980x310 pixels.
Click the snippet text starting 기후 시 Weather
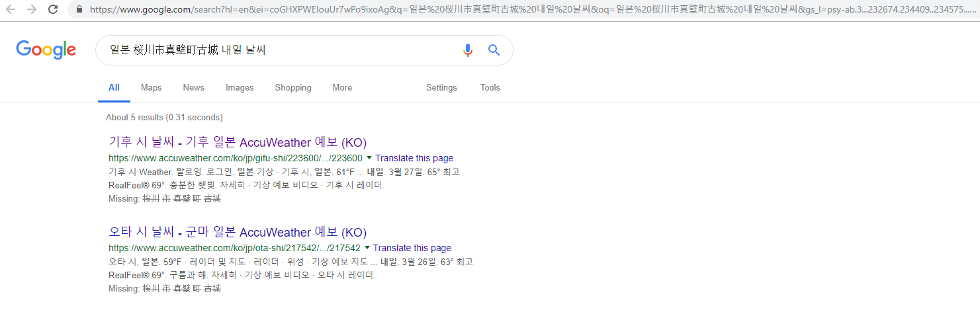pyautogui.click(x=284, y=178)
